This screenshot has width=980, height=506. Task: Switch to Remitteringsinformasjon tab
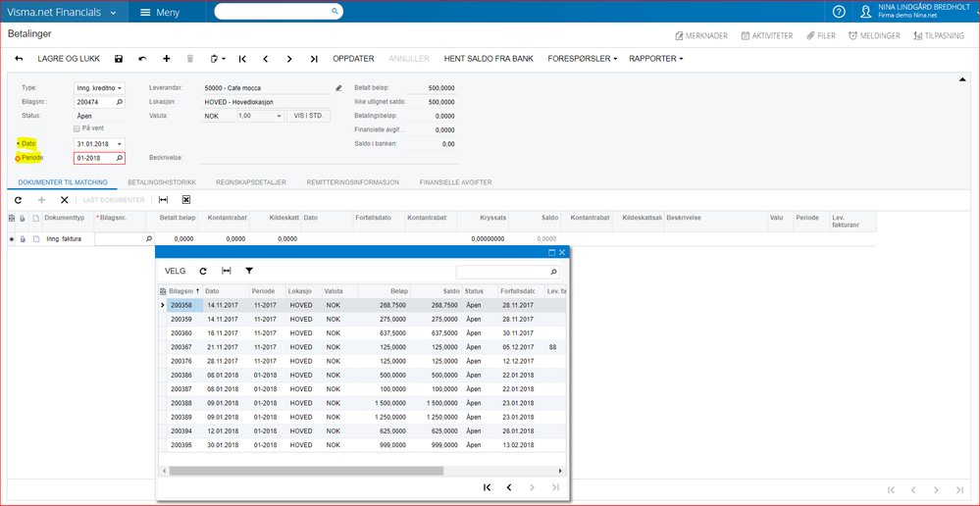pos(353,182)
